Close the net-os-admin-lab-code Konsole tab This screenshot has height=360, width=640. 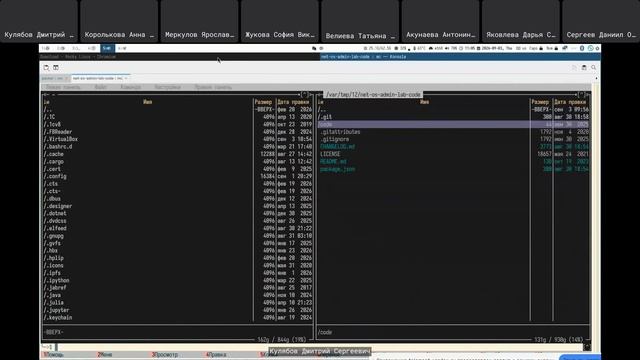pyautogui.click(x=127, y=78)
